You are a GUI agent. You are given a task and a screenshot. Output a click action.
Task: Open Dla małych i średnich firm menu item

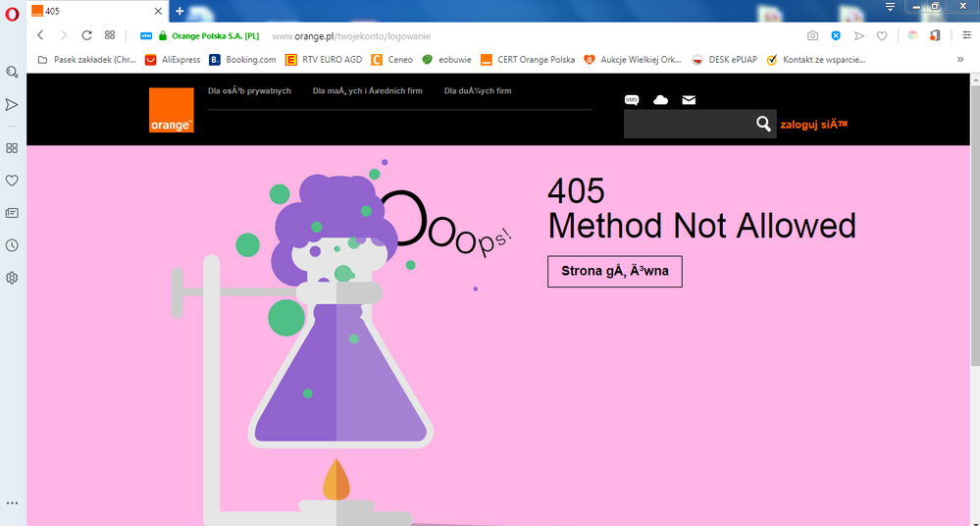368,90
